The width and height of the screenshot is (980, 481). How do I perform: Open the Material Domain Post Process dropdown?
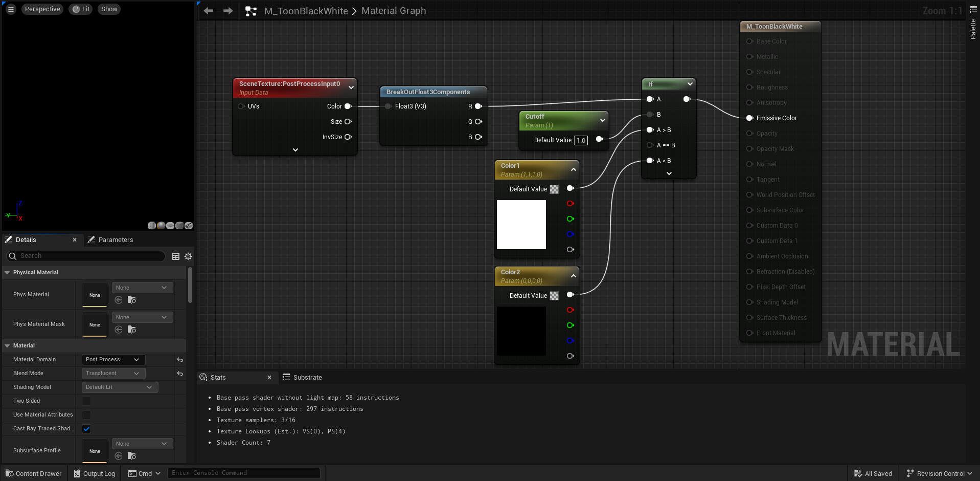tap(112, 359)
